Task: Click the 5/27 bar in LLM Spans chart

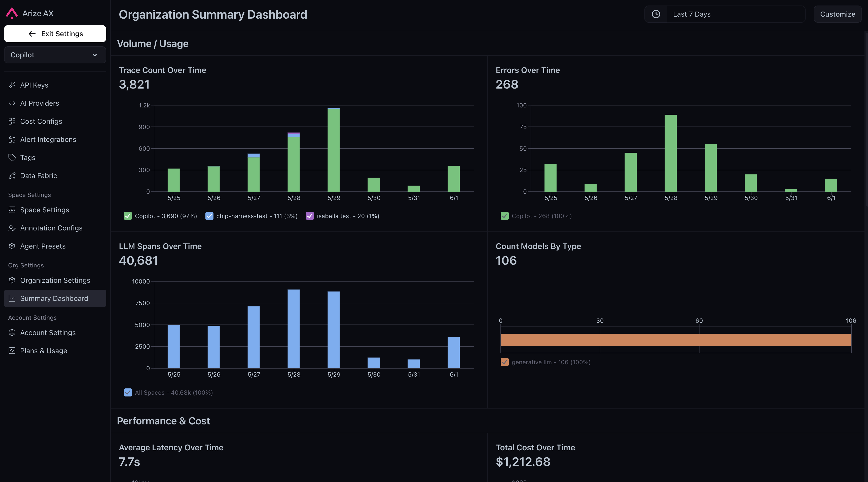Action: (254, 337)
